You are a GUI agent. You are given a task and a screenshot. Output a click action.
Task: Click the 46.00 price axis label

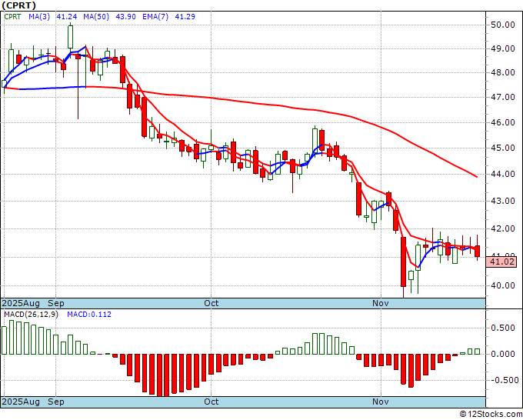502,122
